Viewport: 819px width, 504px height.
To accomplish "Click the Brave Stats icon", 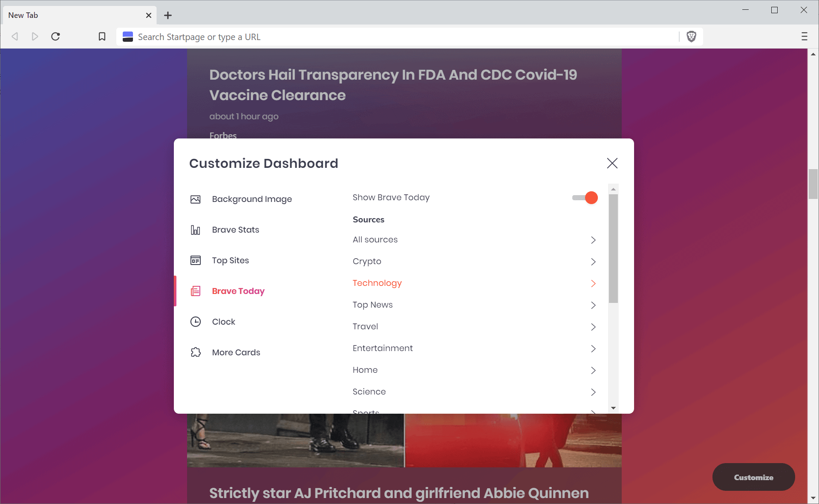I will pyautogui.click(x=196, y=230).
